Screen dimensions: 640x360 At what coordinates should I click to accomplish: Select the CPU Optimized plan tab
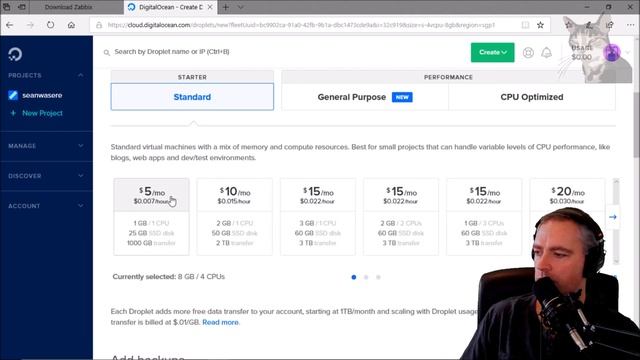[x=532, y=97]
